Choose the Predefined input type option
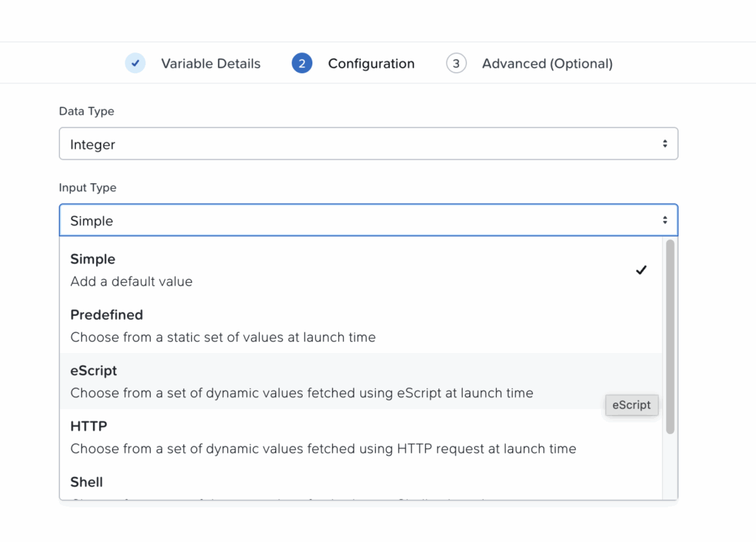Viewport: 756px width, 542px height. (106, 315)
